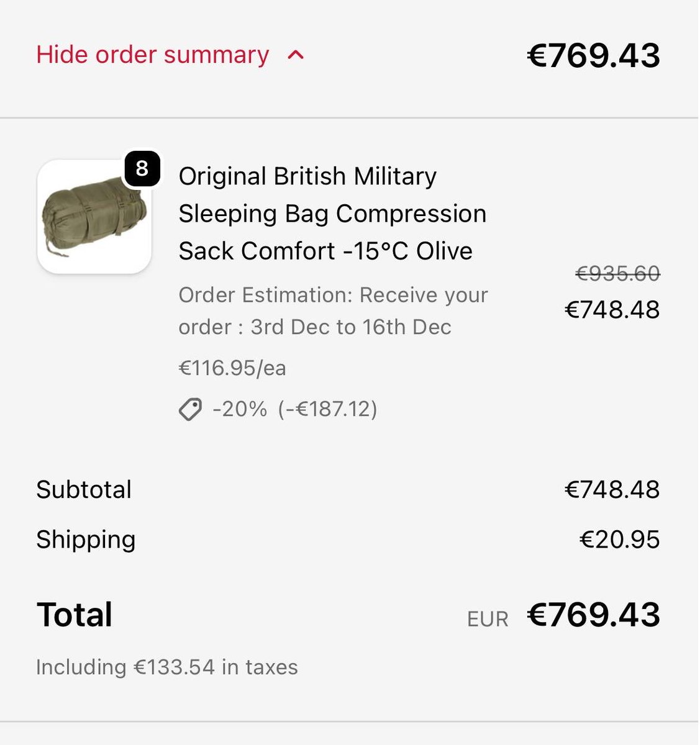
Task: Tap the quantity badge showing 8
Action: point(142,168)
